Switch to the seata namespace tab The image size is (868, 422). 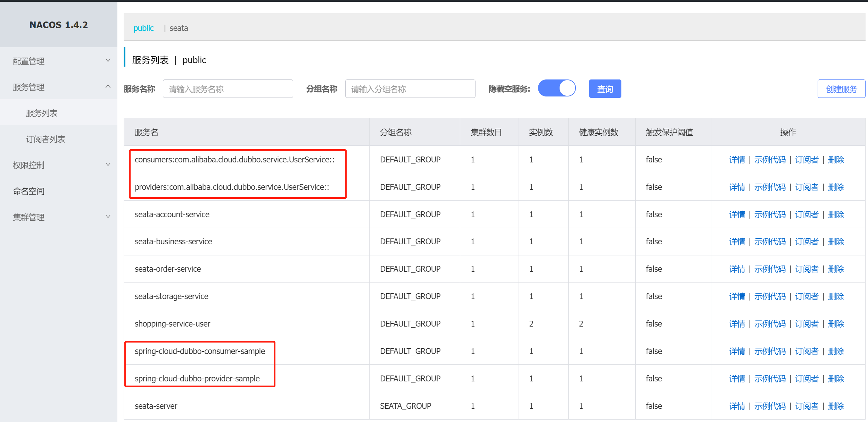pyautogui.click(x=179, y=28)
